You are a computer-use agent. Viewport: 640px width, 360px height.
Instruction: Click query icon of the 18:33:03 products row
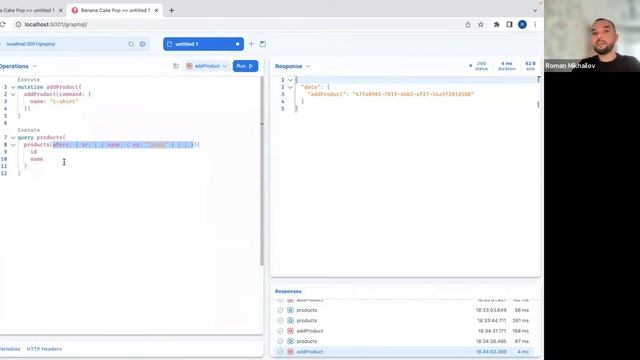coord(290,310)
